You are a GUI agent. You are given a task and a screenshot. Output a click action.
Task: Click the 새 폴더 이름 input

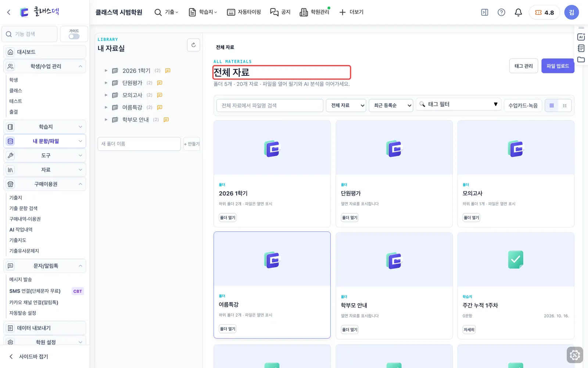(139, 144)
